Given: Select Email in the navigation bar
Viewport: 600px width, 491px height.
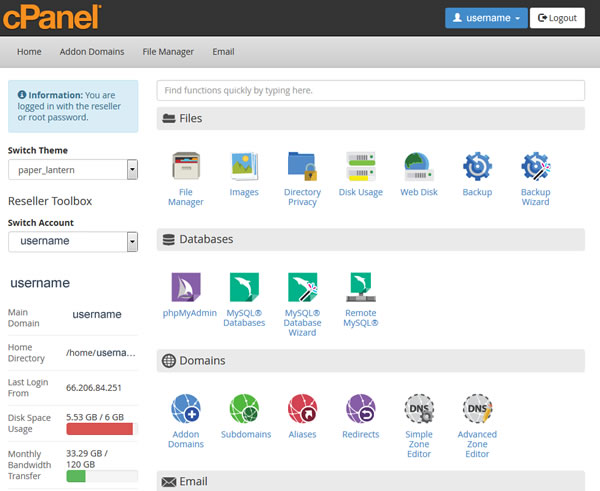Looking at the screenshot, I should (223, 52).
